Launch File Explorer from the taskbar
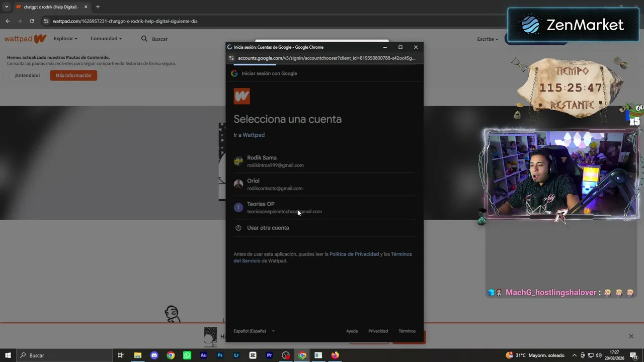The height and width of the screenshot is (362, 644). (x=137, y=355)
